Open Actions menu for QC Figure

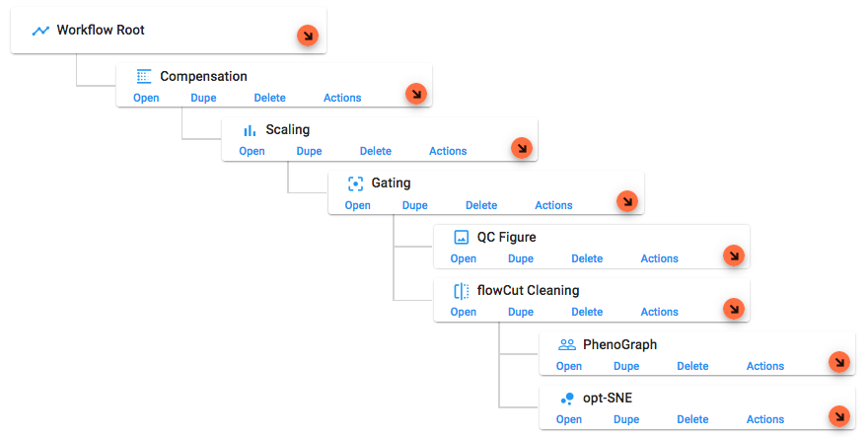(659, 258)
